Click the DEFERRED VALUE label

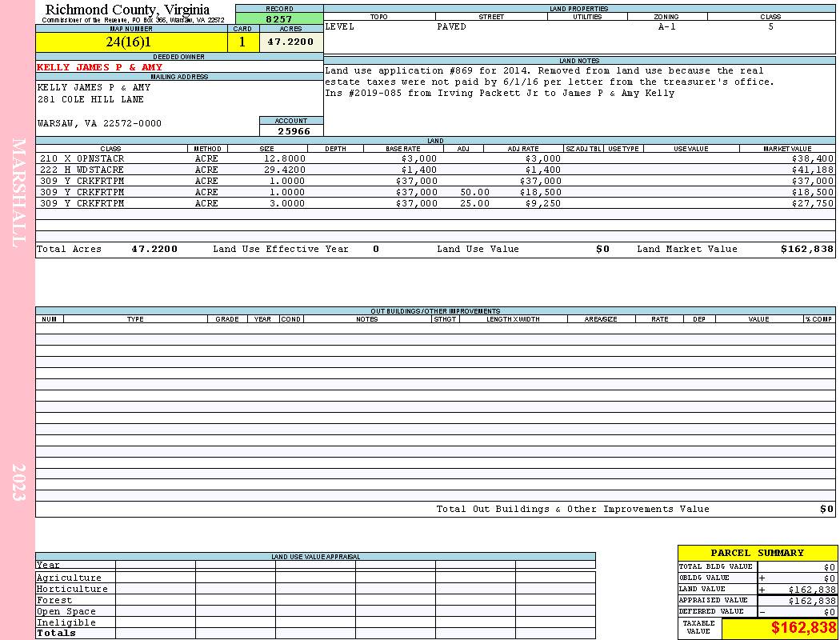point(711,612)
